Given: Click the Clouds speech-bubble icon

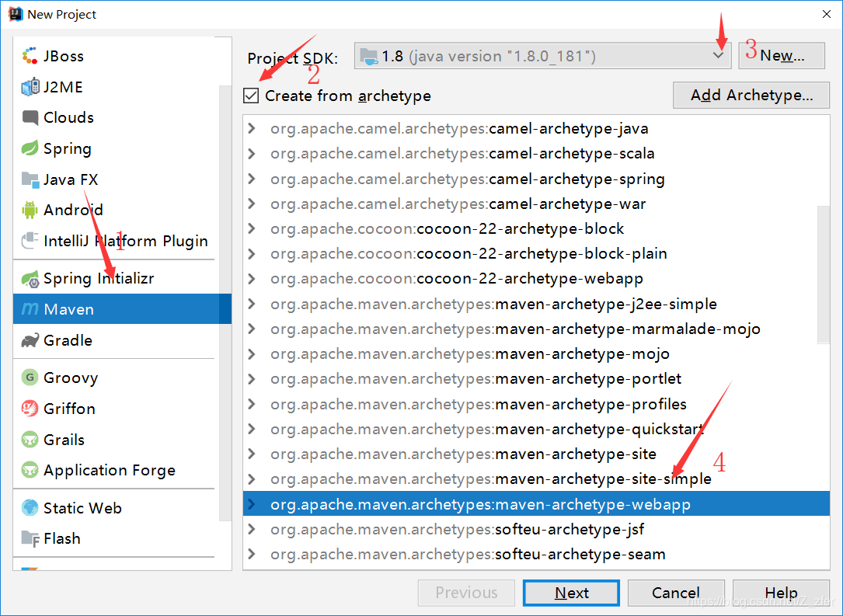Looking at the screenshot, I should tap(30, 118).
